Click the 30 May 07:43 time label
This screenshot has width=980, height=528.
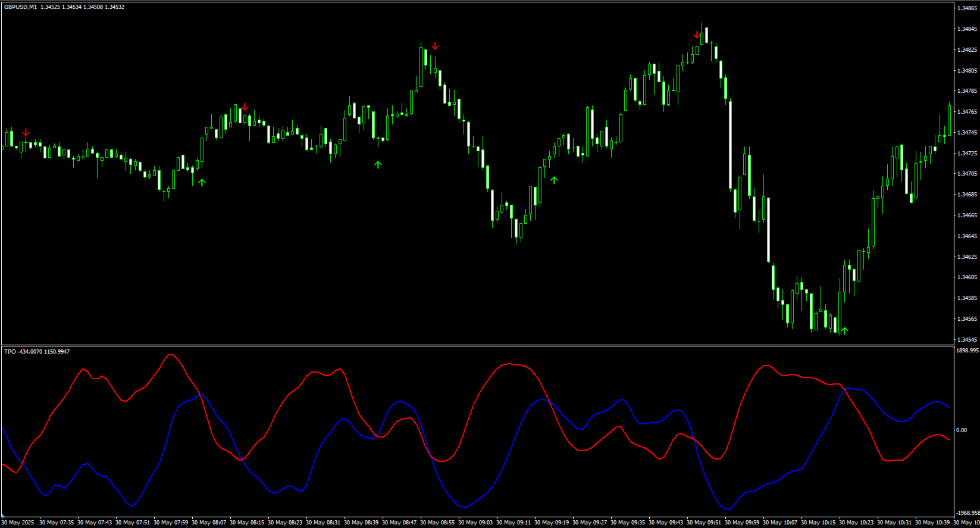click(95, 523)
